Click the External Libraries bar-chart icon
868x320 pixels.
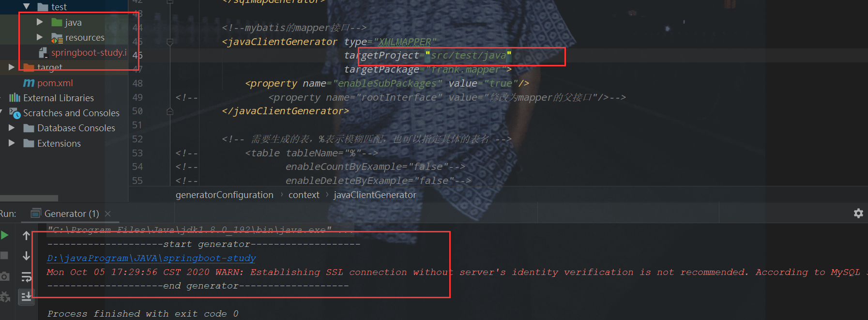[15, 98]
